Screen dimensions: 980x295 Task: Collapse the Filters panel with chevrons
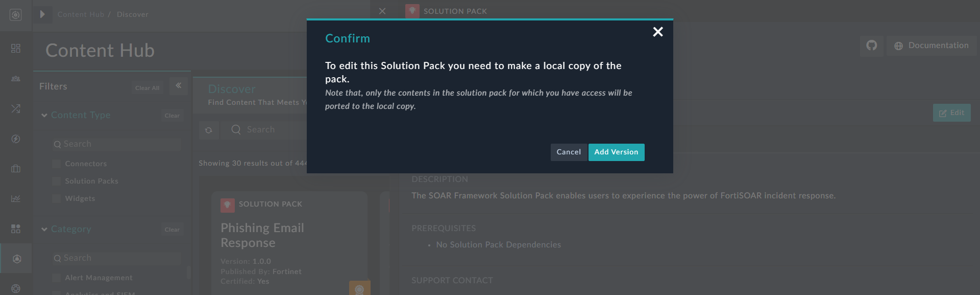[x=179, y=86]
